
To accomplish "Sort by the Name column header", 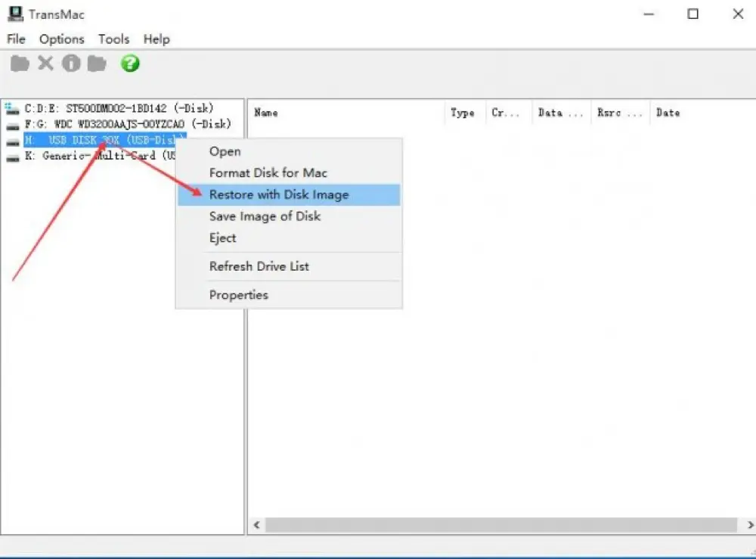I will click(347, 113).
